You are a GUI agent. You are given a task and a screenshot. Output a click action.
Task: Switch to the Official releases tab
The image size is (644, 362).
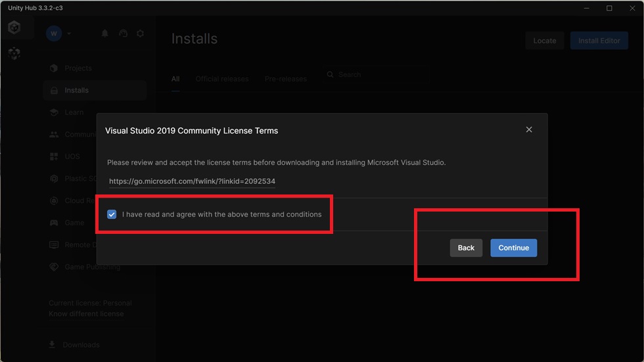(222, 79)
